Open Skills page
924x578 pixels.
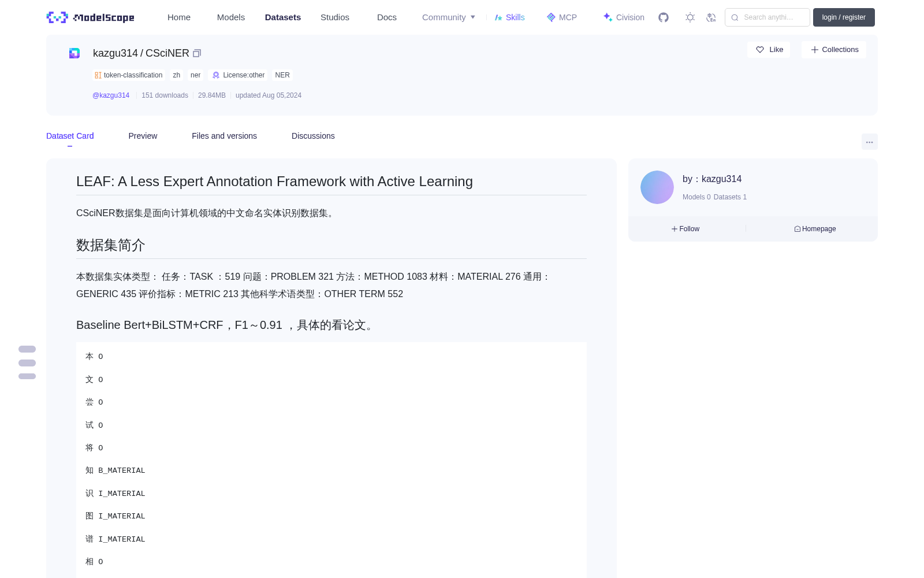pyautogui.click(x=510, y=17)
